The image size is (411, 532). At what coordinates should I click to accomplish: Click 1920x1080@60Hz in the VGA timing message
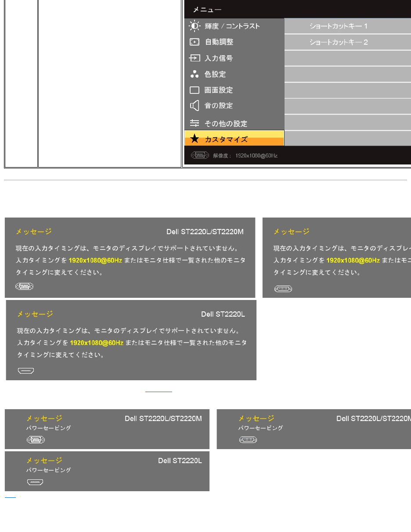pyautogui.click(x=95, y=260)
